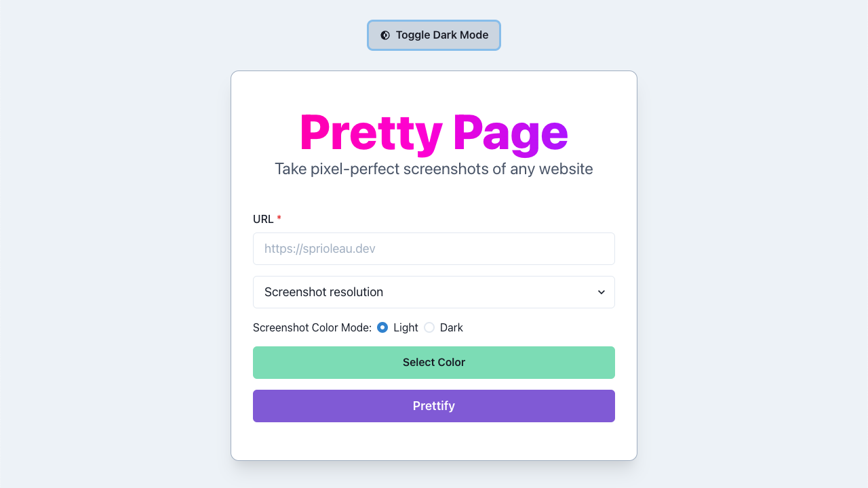Image resolution: width=868 pixels, height=488 pixels.
Task: Open the Screenshot resolution dropdown
Action: pos(434,292)
